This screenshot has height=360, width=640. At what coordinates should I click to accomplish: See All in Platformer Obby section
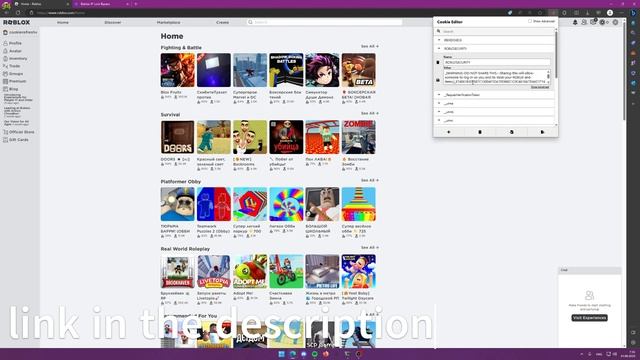pos(369,180)
